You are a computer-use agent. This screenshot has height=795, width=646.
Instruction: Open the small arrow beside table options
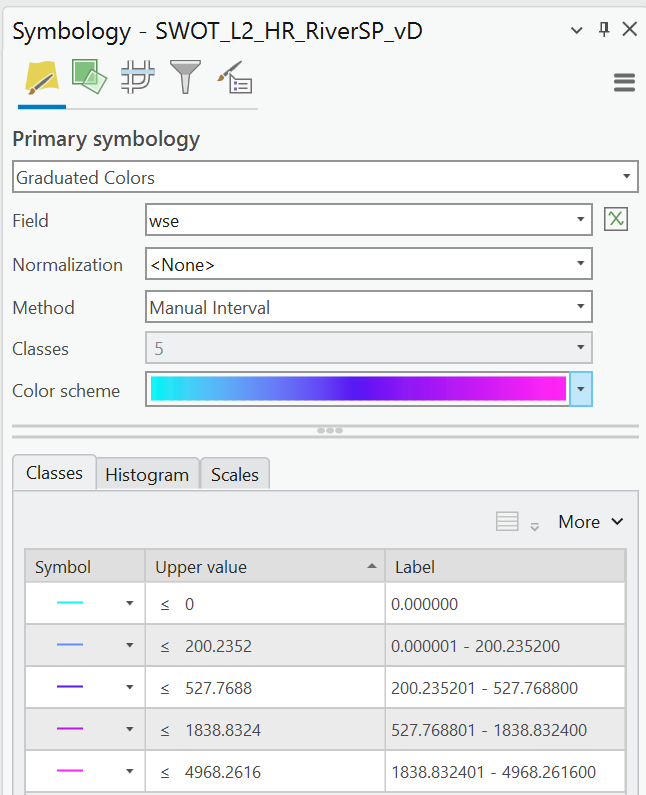click(x=534, y=527)
